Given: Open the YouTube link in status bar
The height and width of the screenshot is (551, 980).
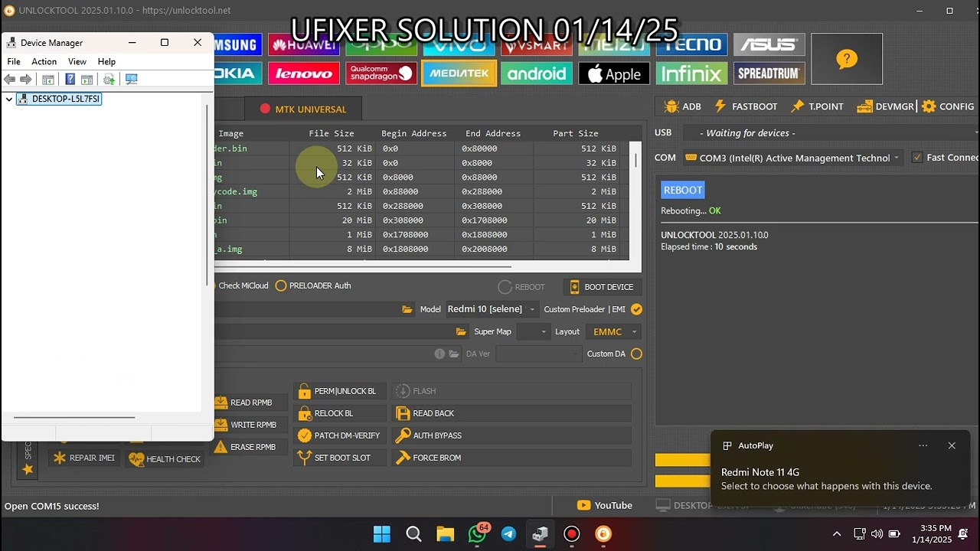Looking at the screenshot, I should (605, 505).
